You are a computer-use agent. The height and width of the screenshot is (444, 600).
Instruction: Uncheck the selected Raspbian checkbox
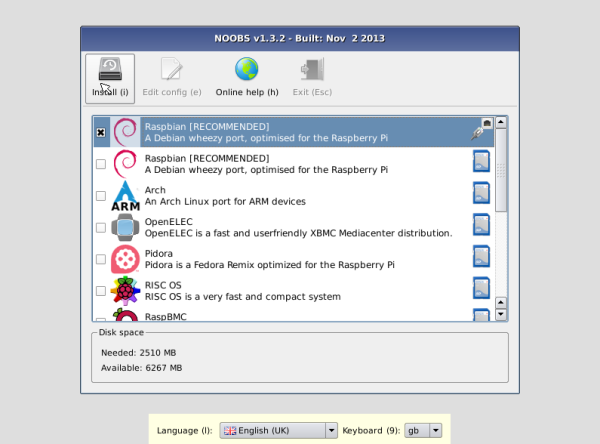[101, 132]
